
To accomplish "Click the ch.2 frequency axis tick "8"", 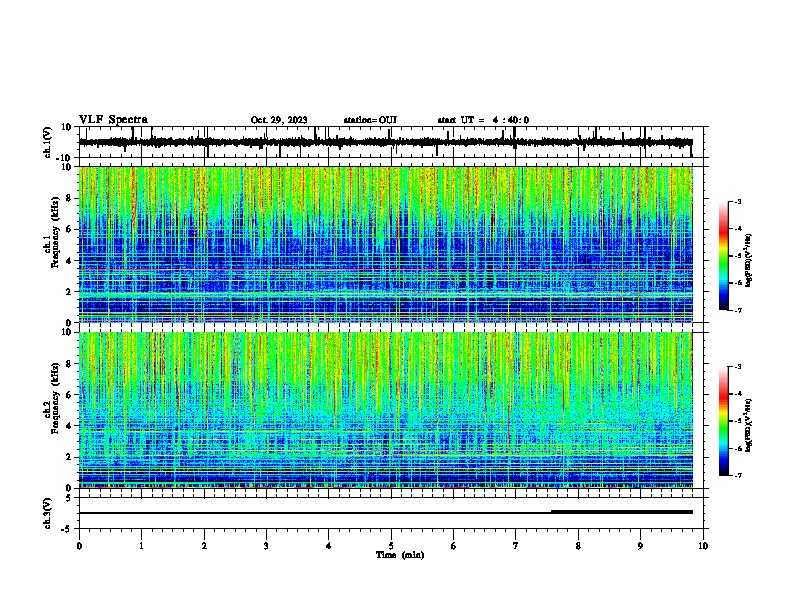I will click(70, 364).
